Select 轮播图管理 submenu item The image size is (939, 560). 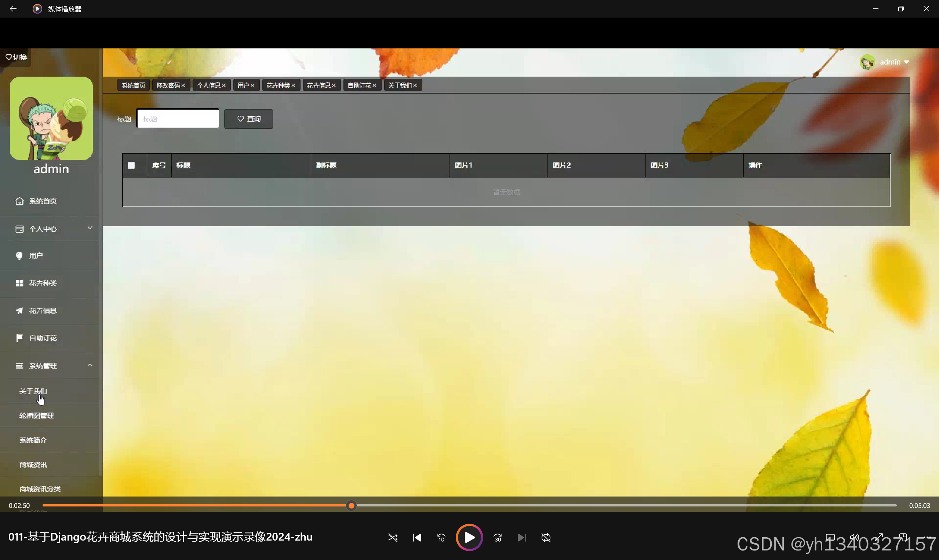point(37,416)
